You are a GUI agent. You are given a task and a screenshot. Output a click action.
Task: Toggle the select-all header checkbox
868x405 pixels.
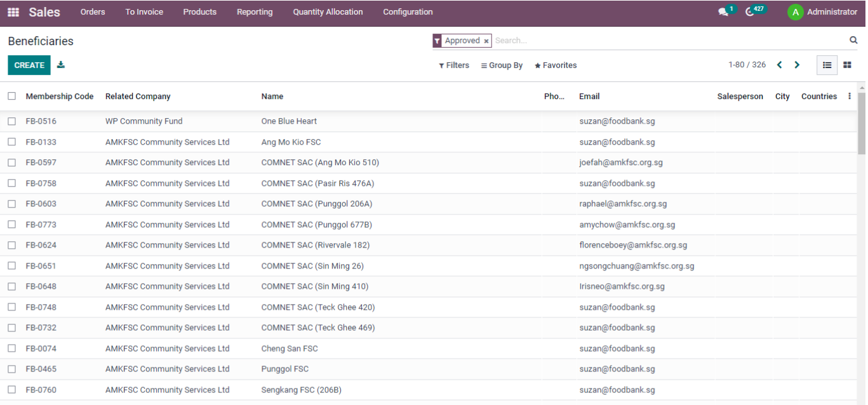[12, 96]
